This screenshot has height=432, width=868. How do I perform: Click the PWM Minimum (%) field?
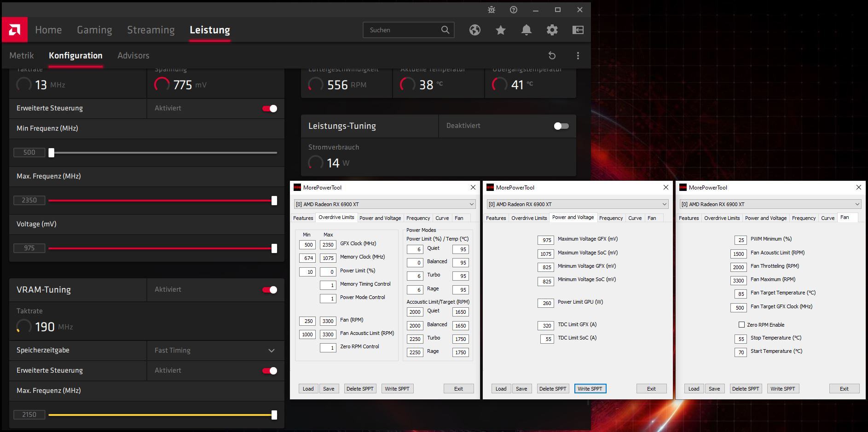(741, 240)
